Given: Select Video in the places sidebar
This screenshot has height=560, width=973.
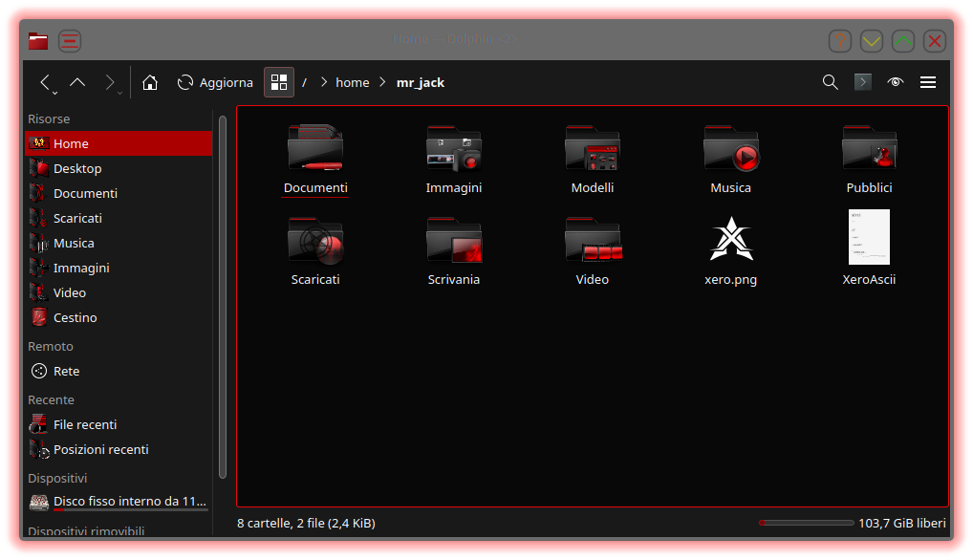Looking at the screenshot, I should click(119, 292).
